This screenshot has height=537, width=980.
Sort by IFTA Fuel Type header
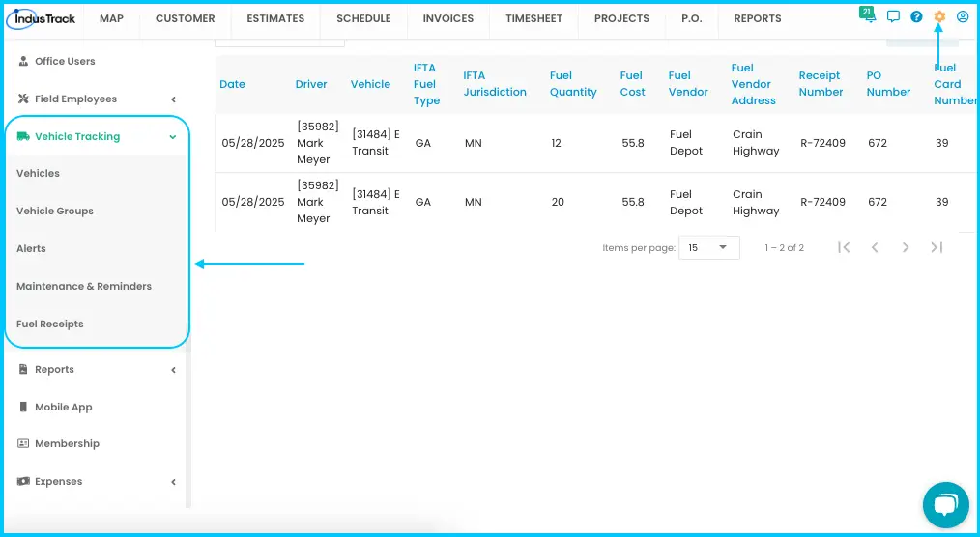point(426,84)
